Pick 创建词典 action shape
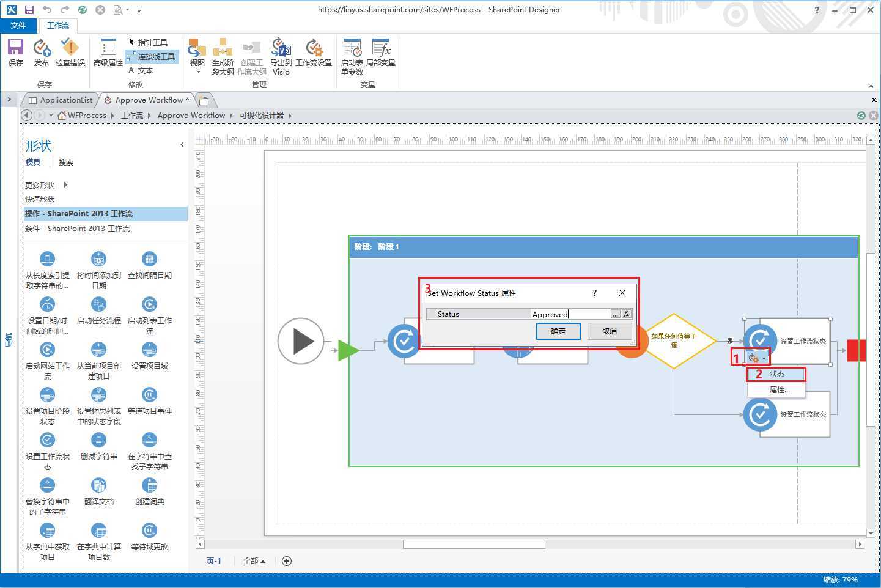 [x=149, y=491]
